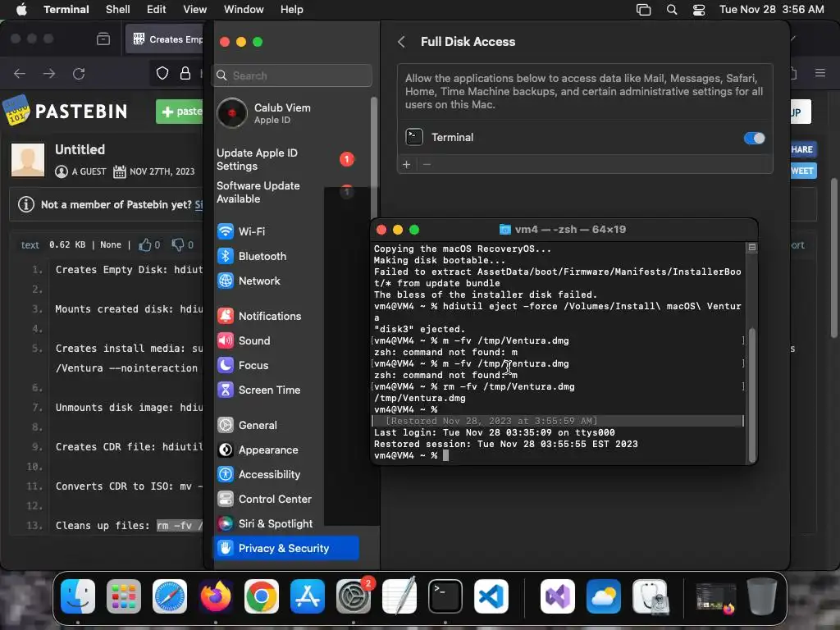The height and width of the screenshot is (630, 840).
Task: Click the browser back arrow
Action: tap(20, 73)
